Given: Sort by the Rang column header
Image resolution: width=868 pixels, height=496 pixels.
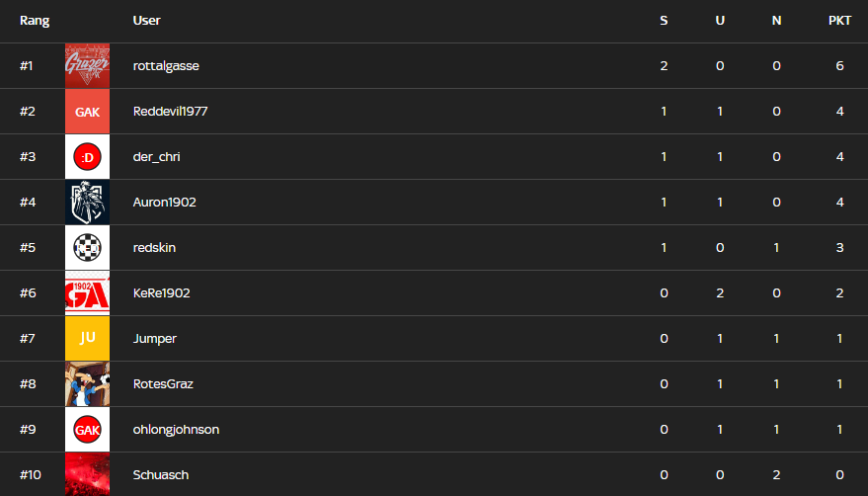Looking at the screenshot, I should (x=35, y=21).
